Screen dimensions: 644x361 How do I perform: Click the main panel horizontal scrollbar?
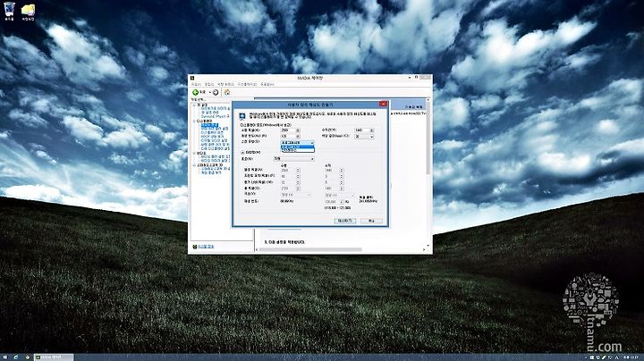click(310, 249)
